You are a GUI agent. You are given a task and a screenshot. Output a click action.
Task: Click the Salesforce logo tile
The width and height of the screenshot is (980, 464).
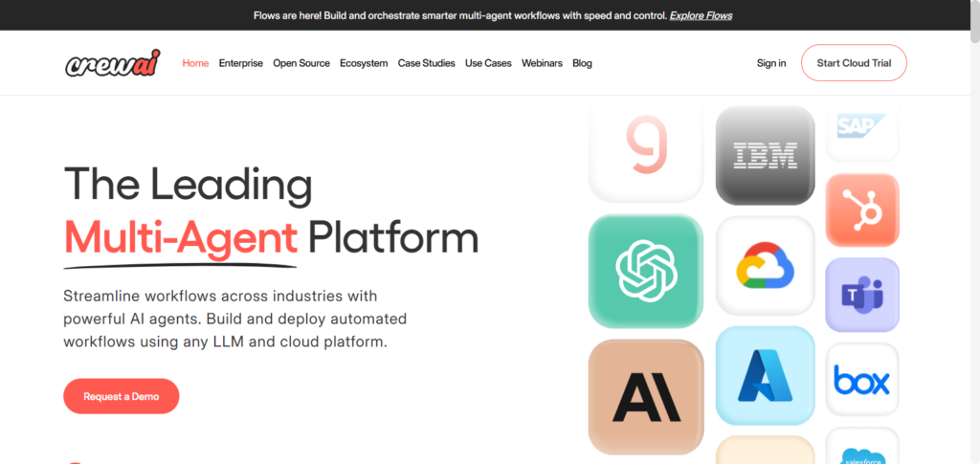[862, 453]
